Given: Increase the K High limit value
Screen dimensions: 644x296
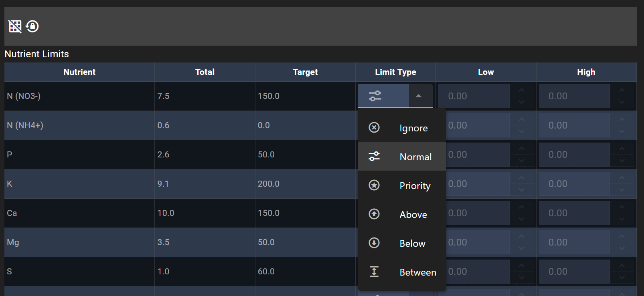Looking at the screenshot, I should click(x=622, y=178).
